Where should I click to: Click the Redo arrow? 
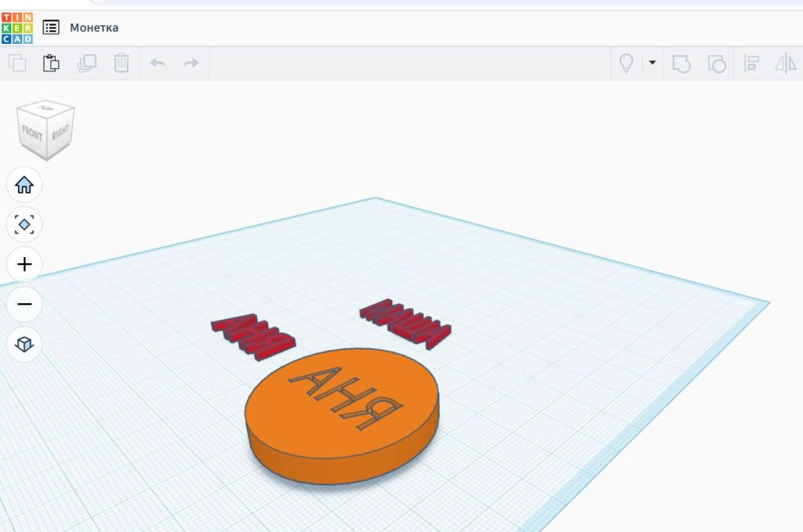pos(191,63)
